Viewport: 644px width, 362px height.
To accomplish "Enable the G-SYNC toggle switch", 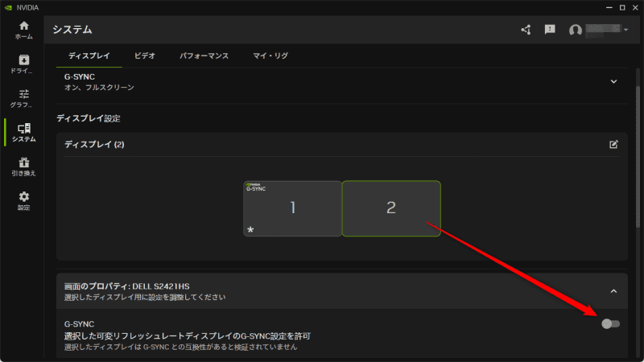I will (x=610, y=323).
